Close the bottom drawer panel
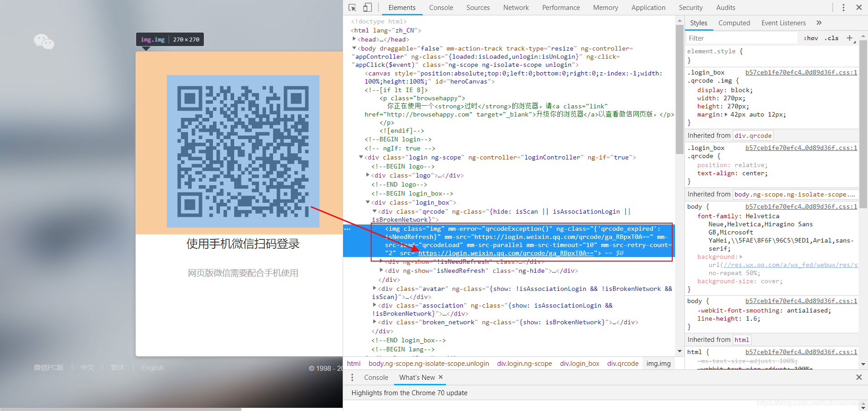868x411 pixels. point(859,377)
